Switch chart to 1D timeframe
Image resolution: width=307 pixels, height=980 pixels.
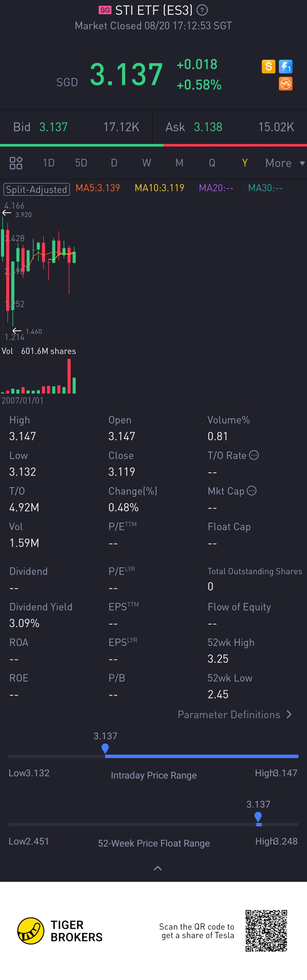[x=49, y=163]
